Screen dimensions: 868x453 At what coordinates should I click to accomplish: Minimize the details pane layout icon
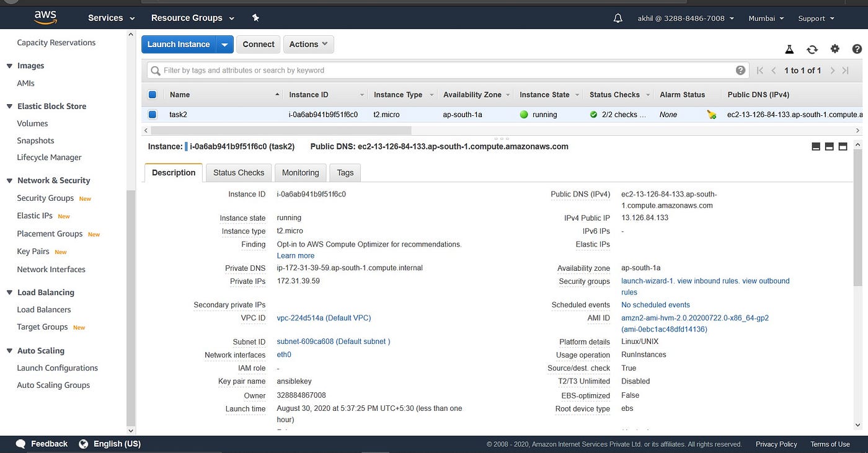[816, 147]
